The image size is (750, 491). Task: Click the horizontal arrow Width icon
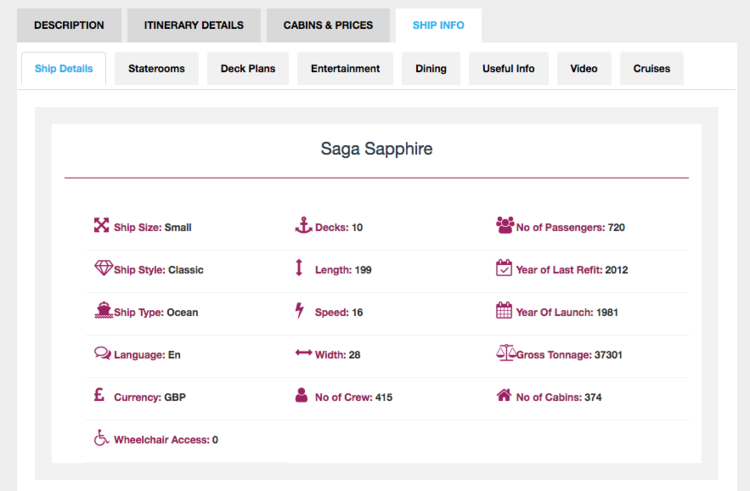pos(303,353)
